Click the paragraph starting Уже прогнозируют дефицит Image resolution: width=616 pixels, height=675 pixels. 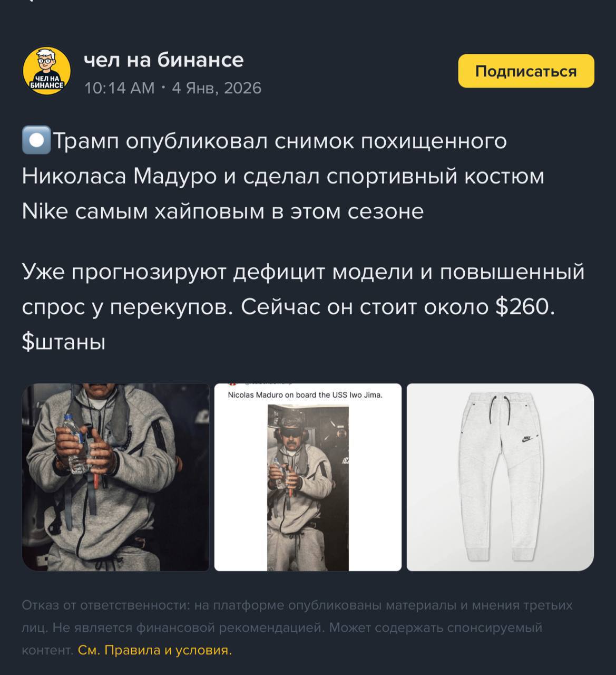tap(304, 307)
